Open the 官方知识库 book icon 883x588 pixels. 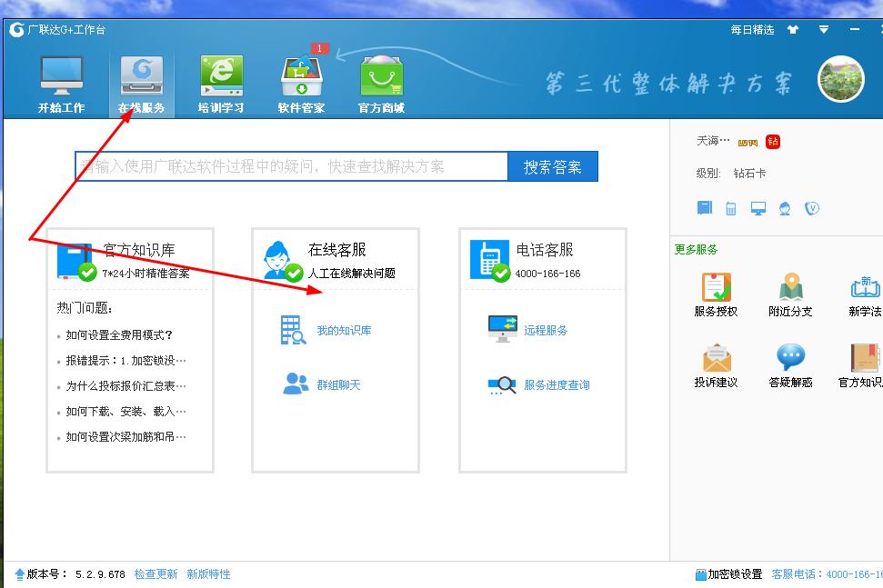(x=75, y=261)
